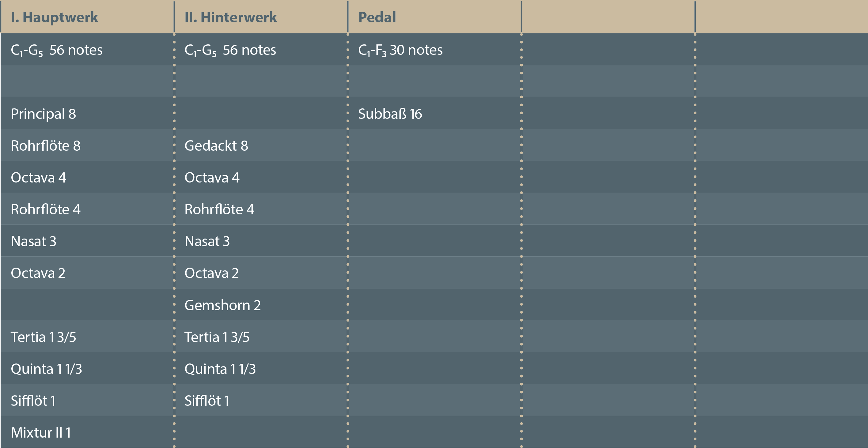
Task: Click Sifflöt 1 in Hauptwerk column
Action: click(x=33, y=401)
